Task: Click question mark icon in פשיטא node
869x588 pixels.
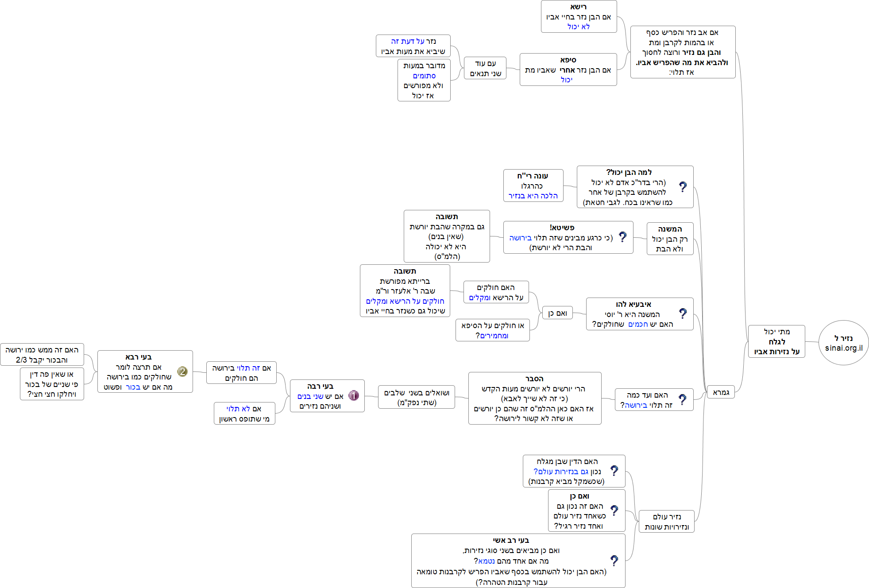Action: pos(623,237)
